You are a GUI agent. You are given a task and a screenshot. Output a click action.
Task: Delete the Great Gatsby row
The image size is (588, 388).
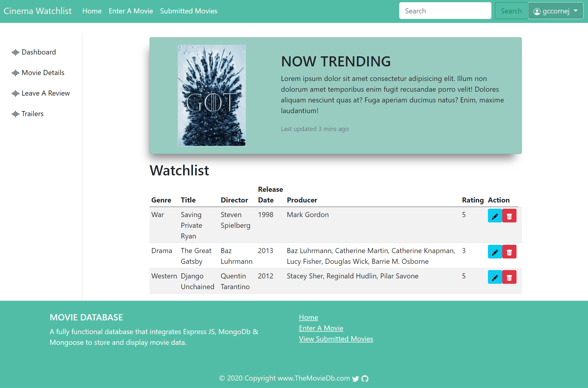coord(509,252)
